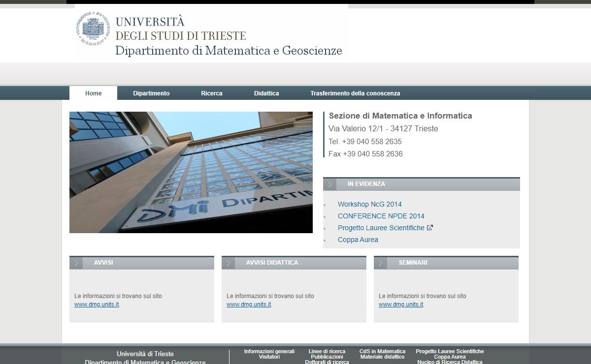Image resolution: width=591 pixels, height=364 pixels.
Task: Click Sezione di Matematica e Informatica heading
Action: (400, 116)
